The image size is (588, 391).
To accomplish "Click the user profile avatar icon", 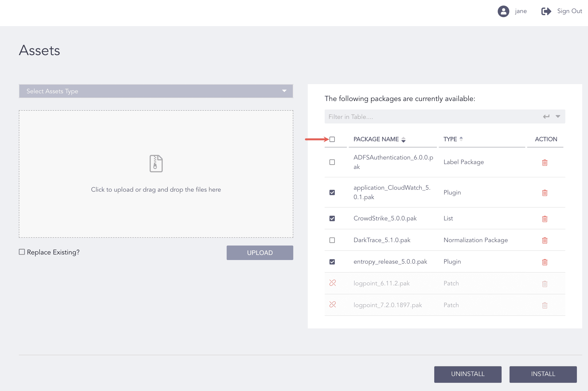I will (503, 11).
